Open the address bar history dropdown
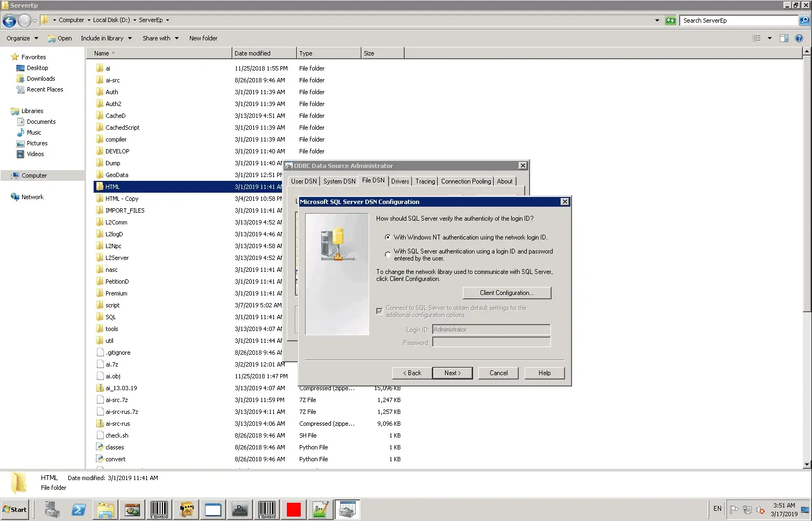 657,20
